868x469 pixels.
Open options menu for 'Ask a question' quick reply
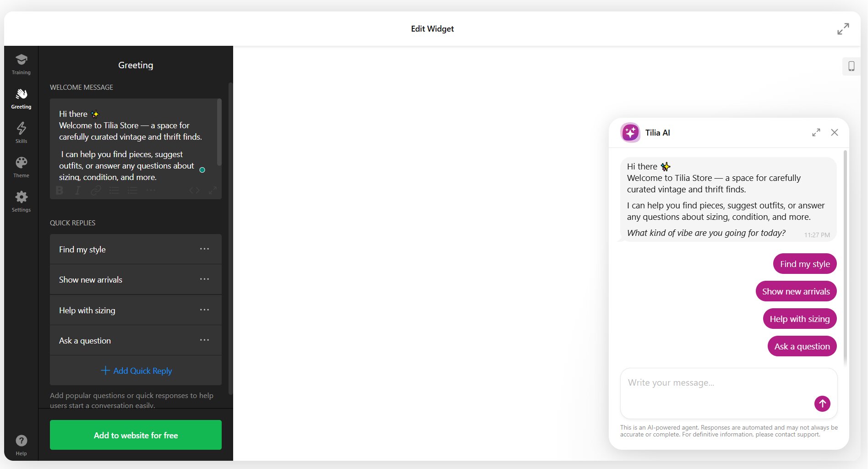[204, 340]
